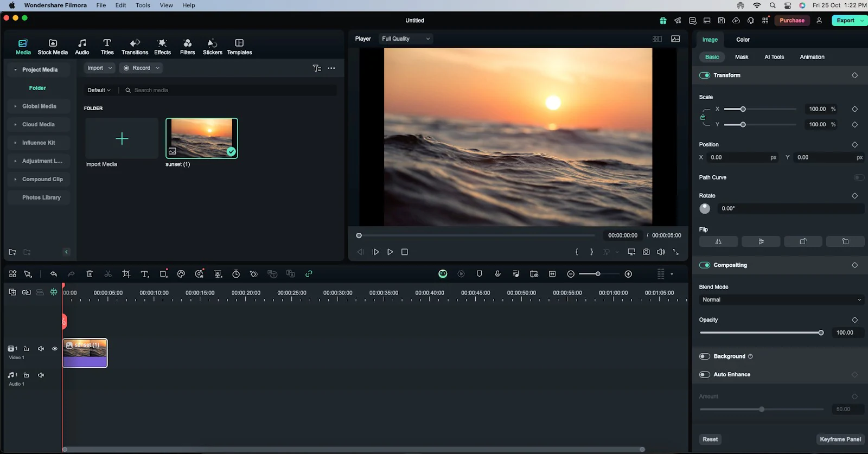Open the speed timer tool
The width and height of the screenshot is (868, 454).
236,274
